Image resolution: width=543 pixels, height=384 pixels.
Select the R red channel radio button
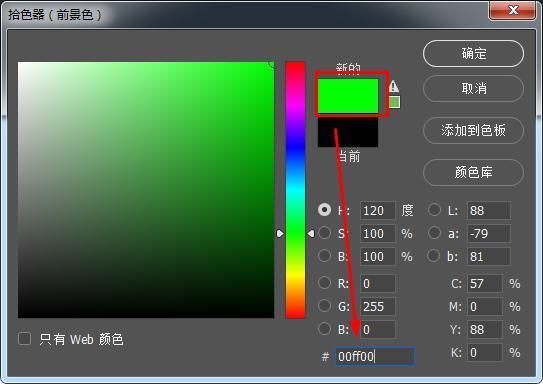pos(324,283)
